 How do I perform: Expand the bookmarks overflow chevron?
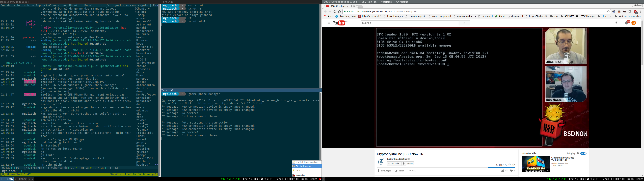[x=610, y=16]
